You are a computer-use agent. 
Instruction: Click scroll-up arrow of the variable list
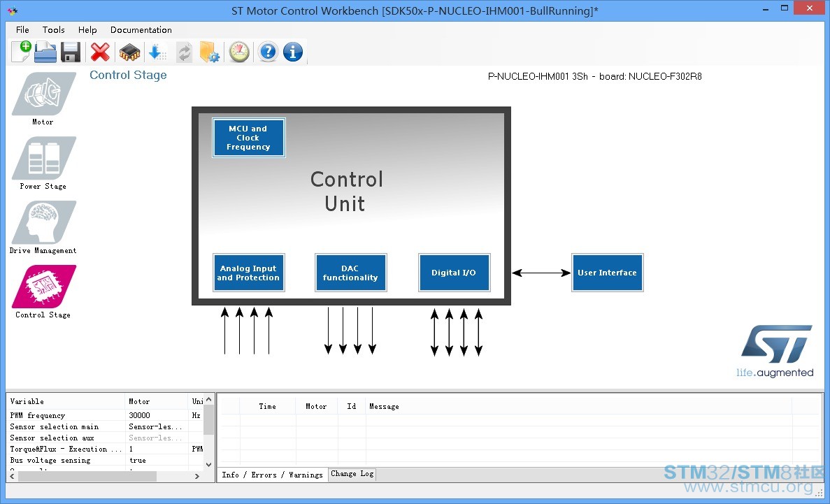tap(209, 399)
